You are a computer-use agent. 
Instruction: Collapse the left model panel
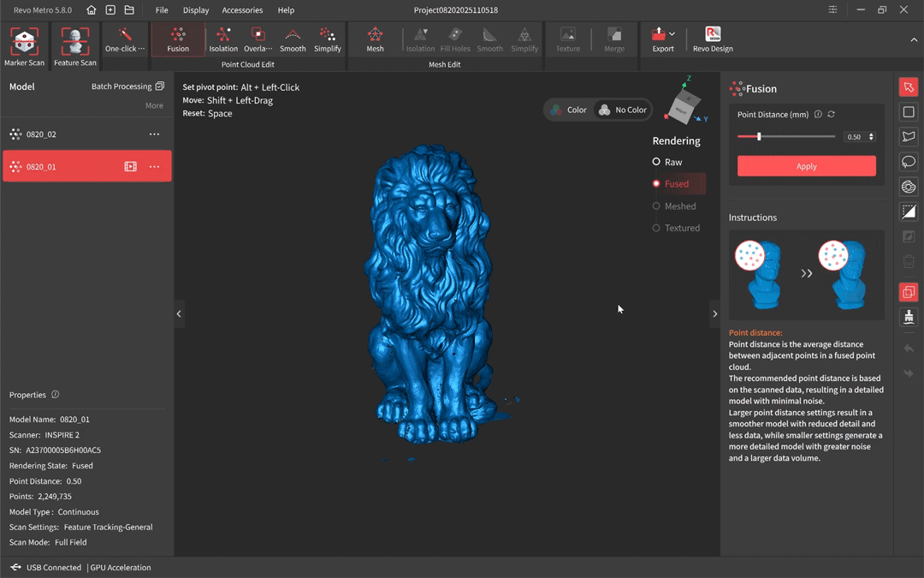tap(179, 314)
